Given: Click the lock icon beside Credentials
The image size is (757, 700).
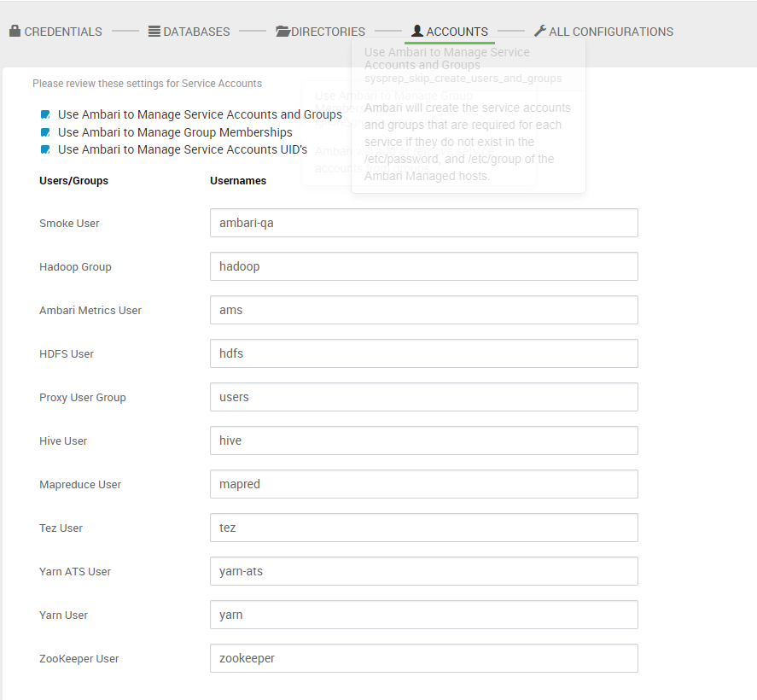Looking at the screenshot, I should (15, 31).
